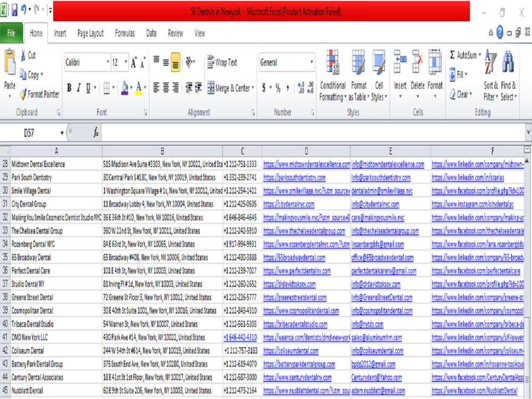Open the font size 12 dropdown

point(126,62)
